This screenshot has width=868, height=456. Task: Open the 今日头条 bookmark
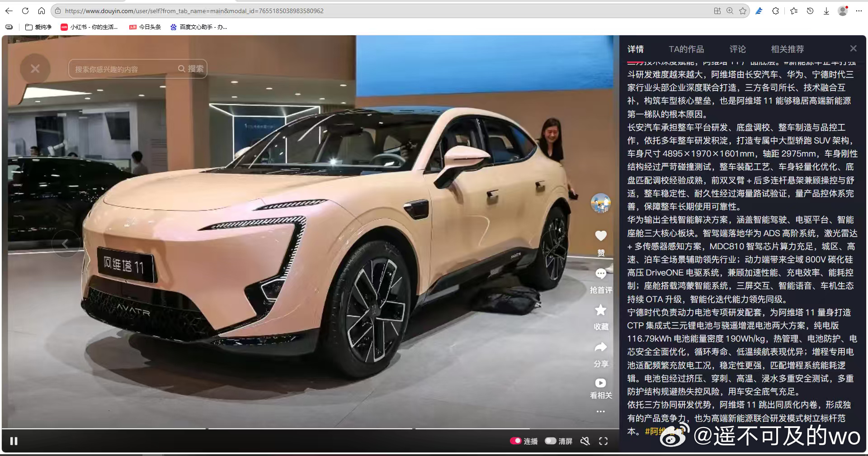coord(145,27)
